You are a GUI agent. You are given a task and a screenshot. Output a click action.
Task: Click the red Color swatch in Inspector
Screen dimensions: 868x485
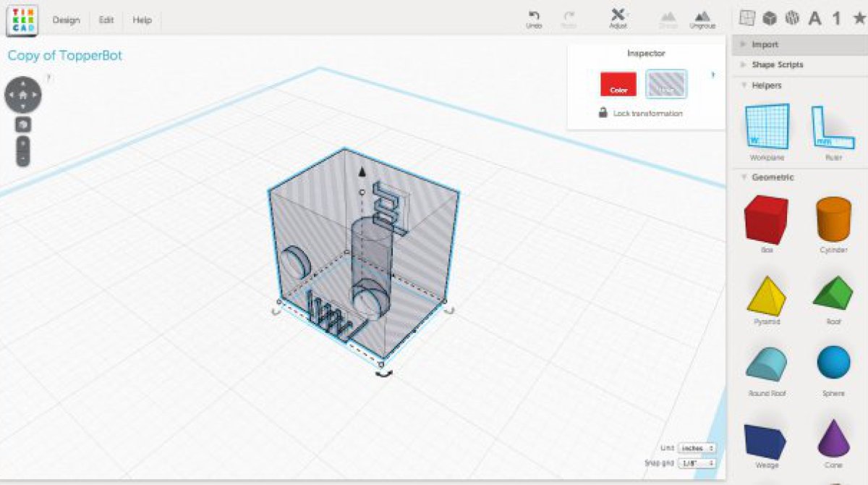(618, 84)
